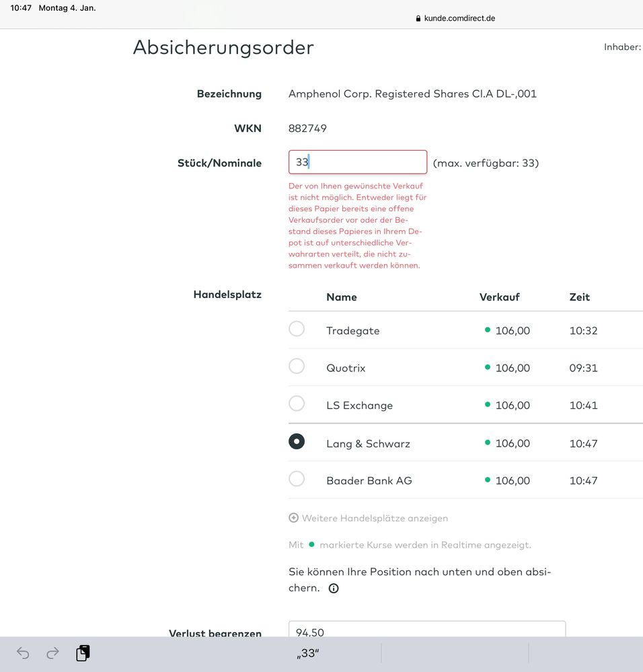Image resolution: width=643 pixels, height=672 pixels.
Task: Tap the clipboard paste icon
Action: (83, 653)
